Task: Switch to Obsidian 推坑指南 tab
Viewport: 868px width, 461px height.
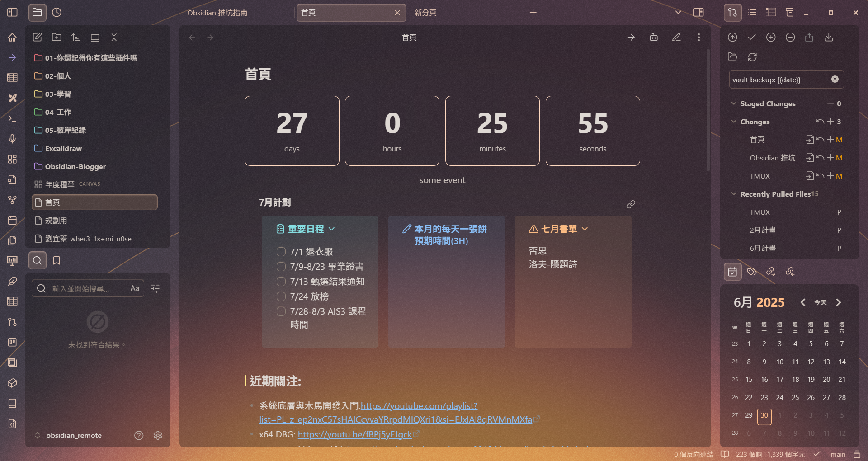Action: coord(217,13)
